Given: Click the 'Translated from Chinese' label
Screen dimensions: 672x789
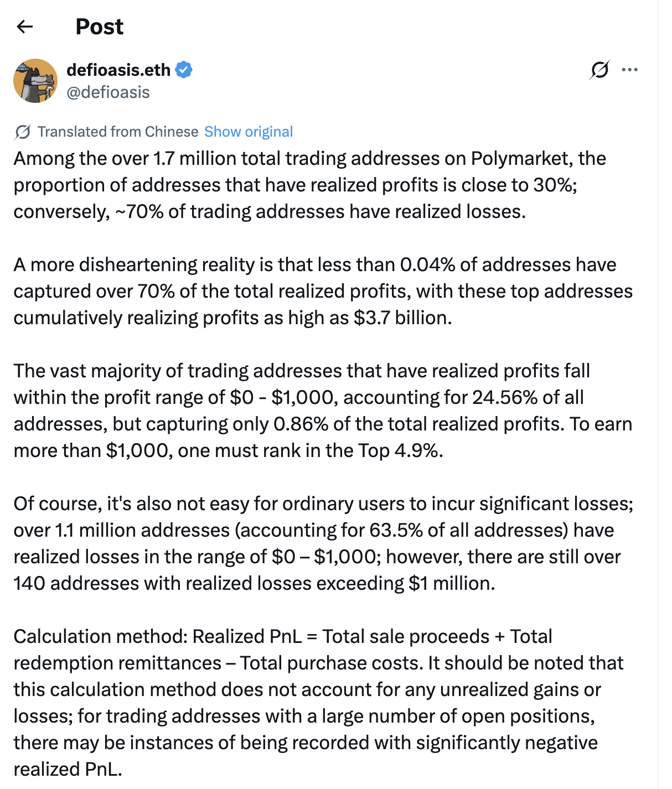Looking at the screenshot, I should 118,132.
